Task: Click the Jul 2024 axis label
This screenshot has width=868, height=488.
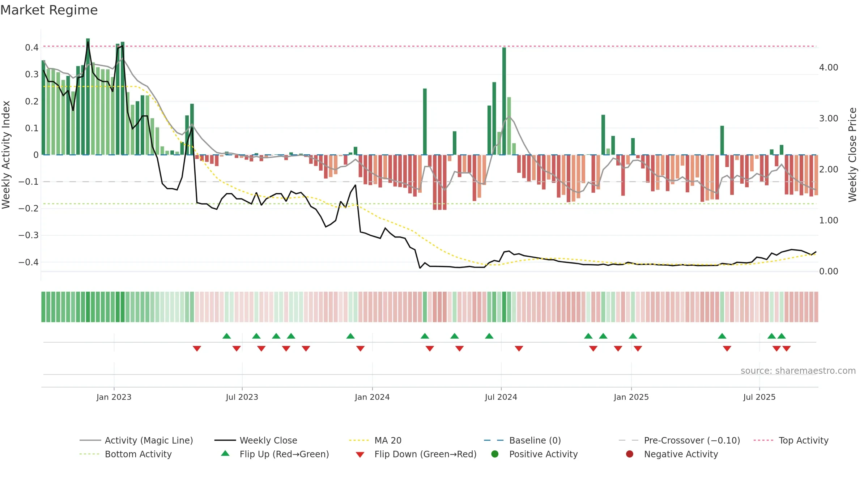Action: [501, 397]
